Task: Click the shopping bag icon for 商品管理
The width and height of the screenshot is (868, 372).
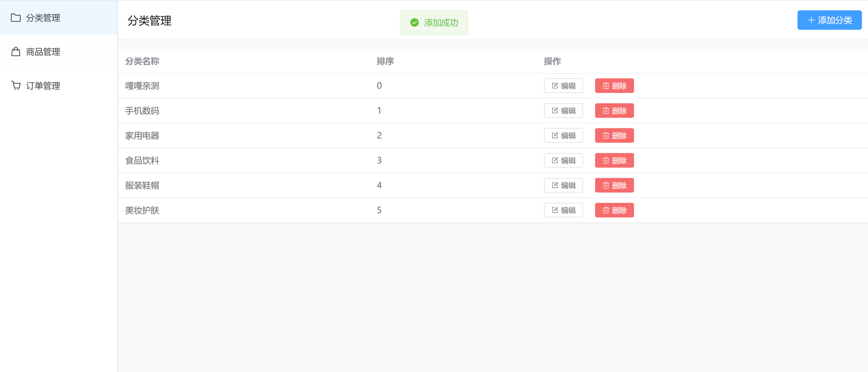Action: [16, 52]
